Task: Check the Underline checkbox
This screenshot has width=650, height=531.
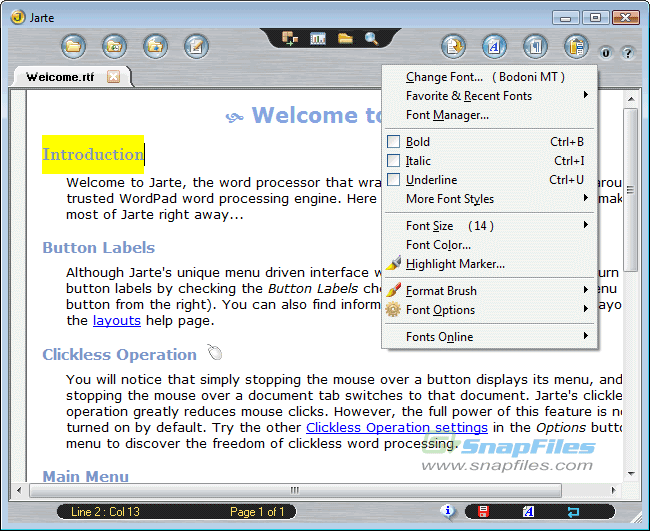Action: point(393,179)
